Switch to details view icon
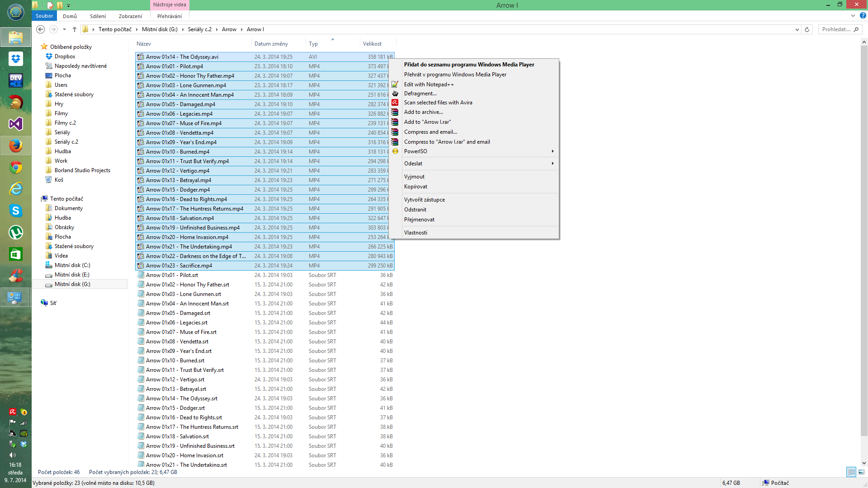The width and height of the screenshot is (868, 488). (851, 472)
